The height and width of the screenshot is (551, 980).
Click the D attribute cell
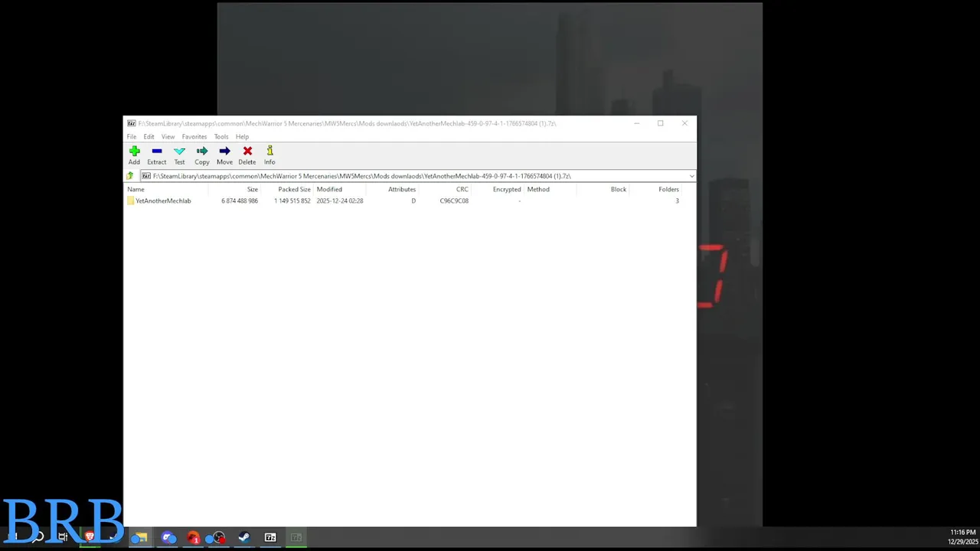(x=413, y=201)
